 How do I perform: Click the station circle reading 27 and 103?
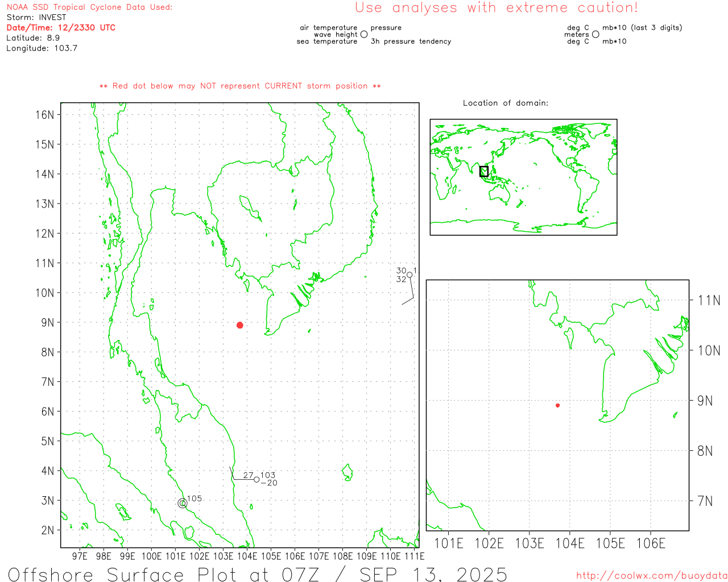coord(257,480)
